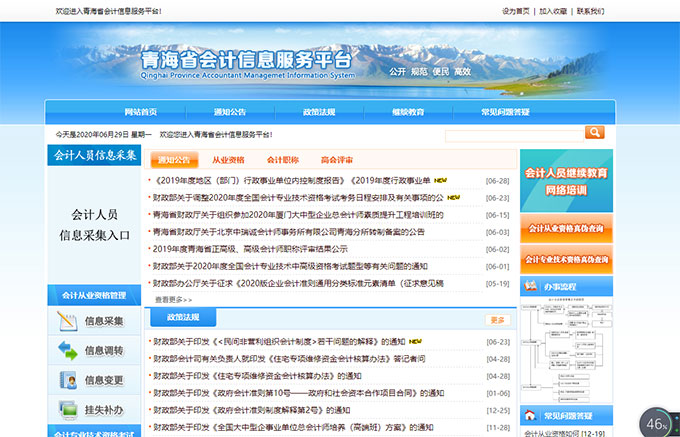Switch to the 高会评审 tab
The image size is (680, 437).
(337, 160)
